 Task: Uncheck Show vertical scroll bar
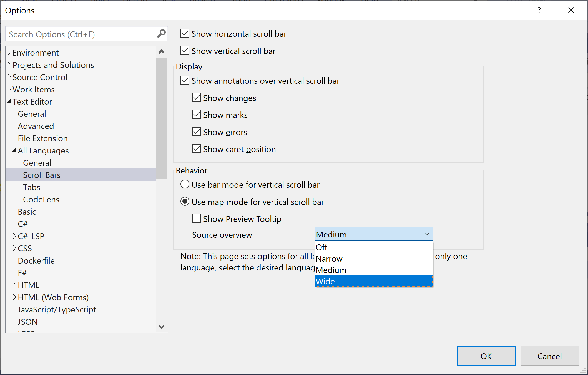(185, 50)
